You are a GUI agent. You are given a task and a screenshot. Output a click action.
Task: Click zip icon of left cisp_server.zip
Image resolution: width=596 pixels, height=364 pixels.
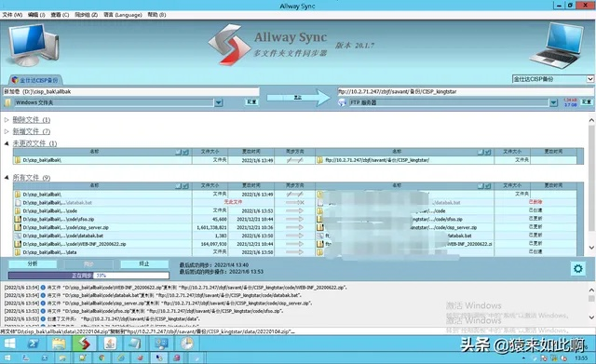(x=18, y=227)
